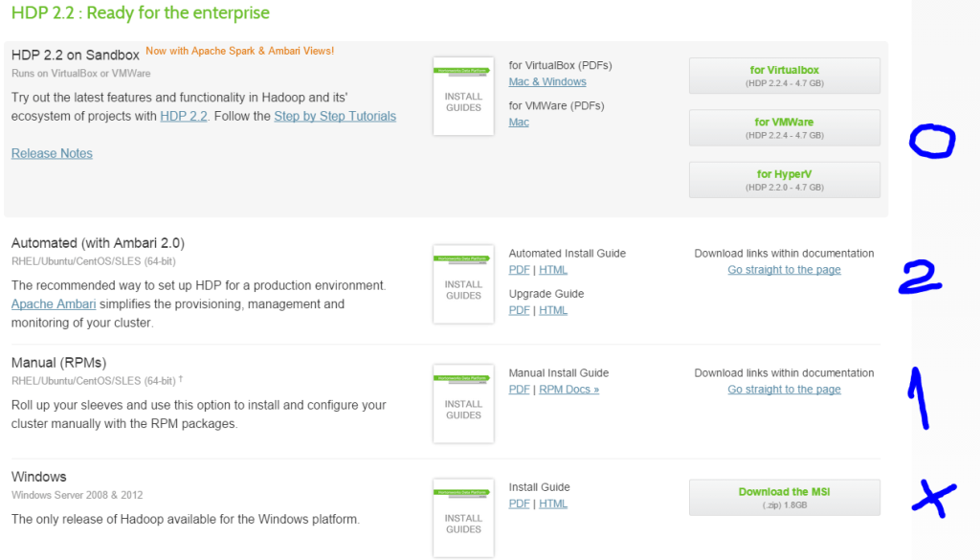Visit the Apache Ambari link
The width and height of the screenshot is (980, 560).
click(53, 303)
